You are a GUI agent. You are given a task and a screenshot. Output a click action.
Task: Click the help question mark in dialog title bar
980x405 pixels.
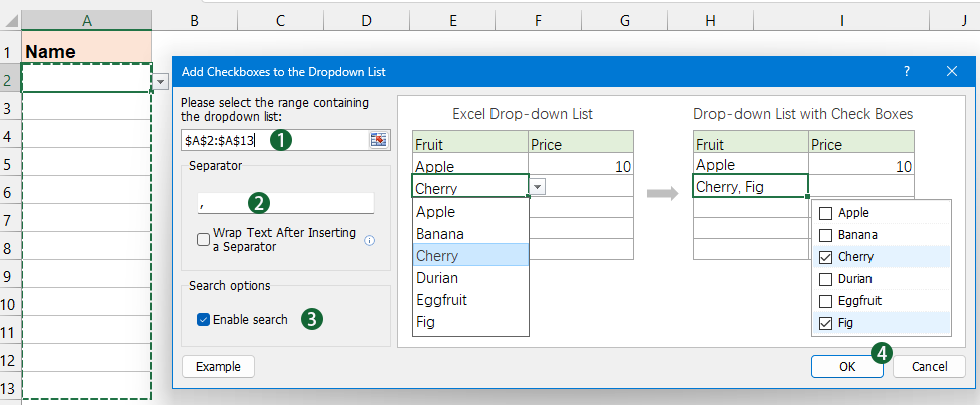tap(907, 71)
